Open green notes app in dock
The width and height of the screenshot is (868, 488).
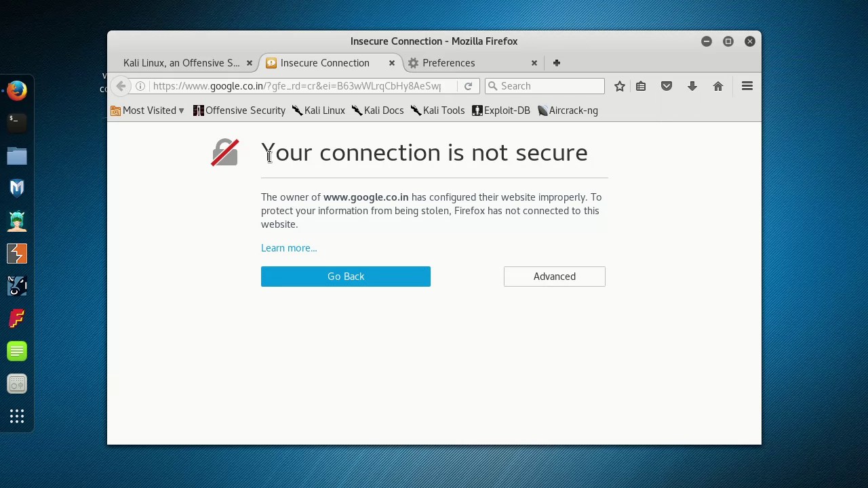17,351
